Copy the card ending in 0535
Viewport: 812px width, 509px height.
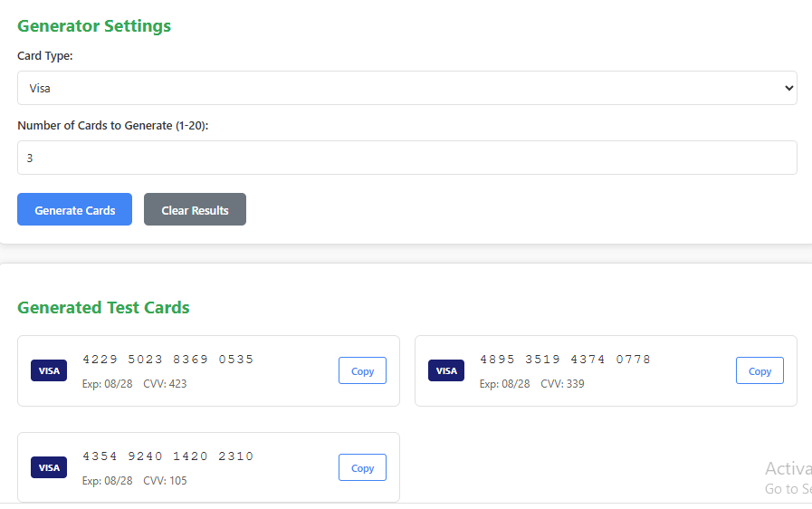(x=362, y=370)
